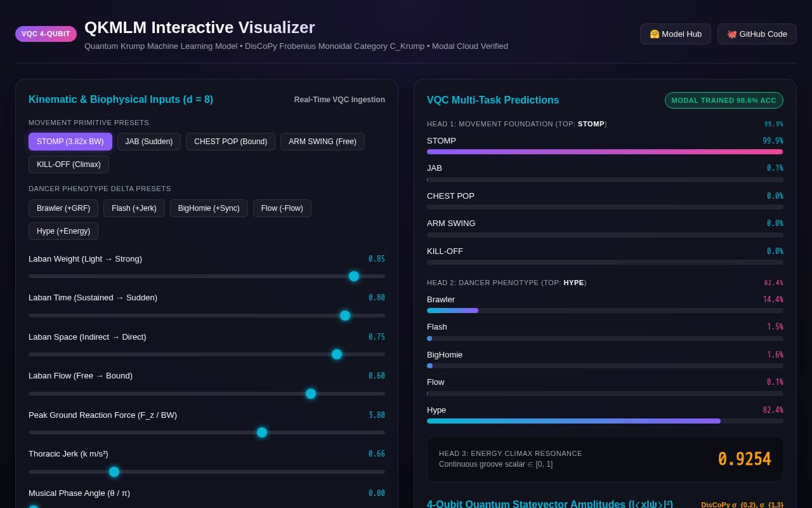This screenshot has height=508, width=812.
Task: Click the Laban Time slider handle
Action: click(345, 316)
